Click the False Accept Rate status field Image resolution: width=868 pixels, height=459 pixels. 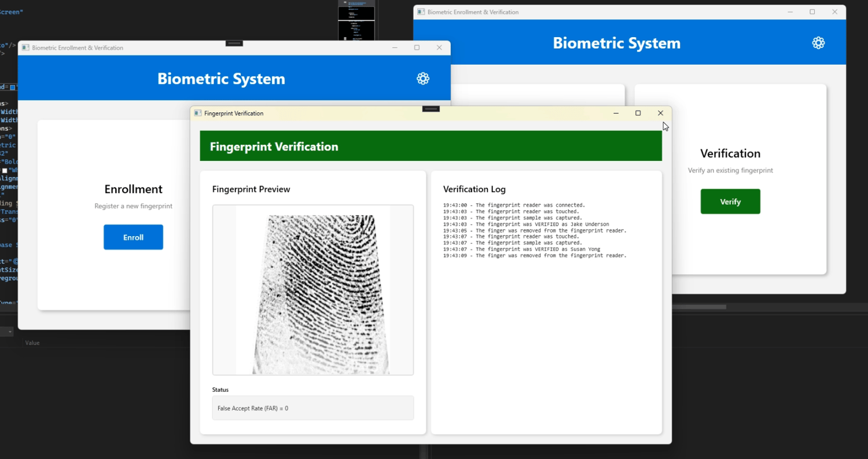pos(313,408)
